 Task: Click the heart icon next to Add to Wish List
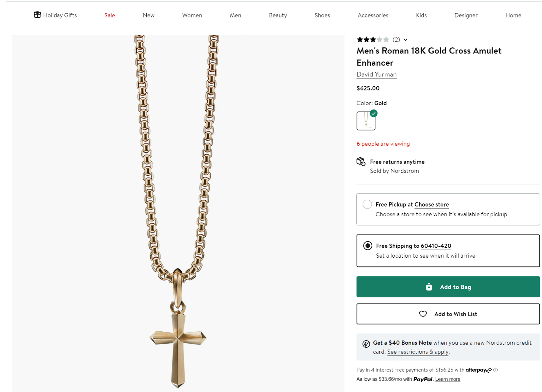[422, 314]
